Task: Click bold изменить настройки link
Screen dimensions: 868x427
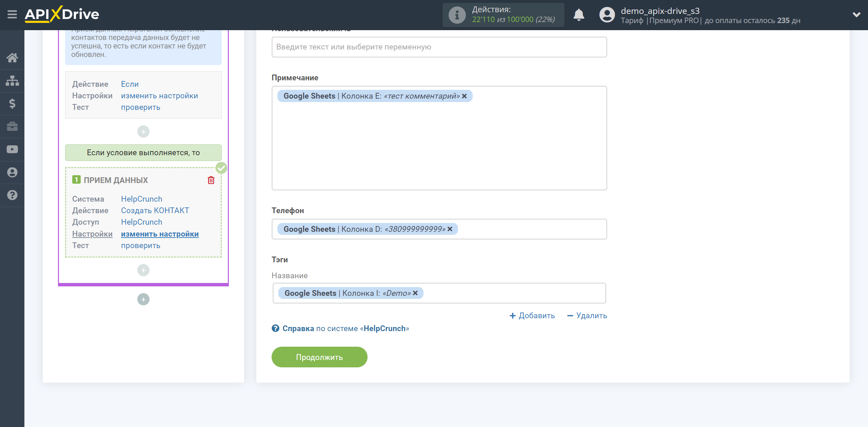Action: click(x=160, y=234)
